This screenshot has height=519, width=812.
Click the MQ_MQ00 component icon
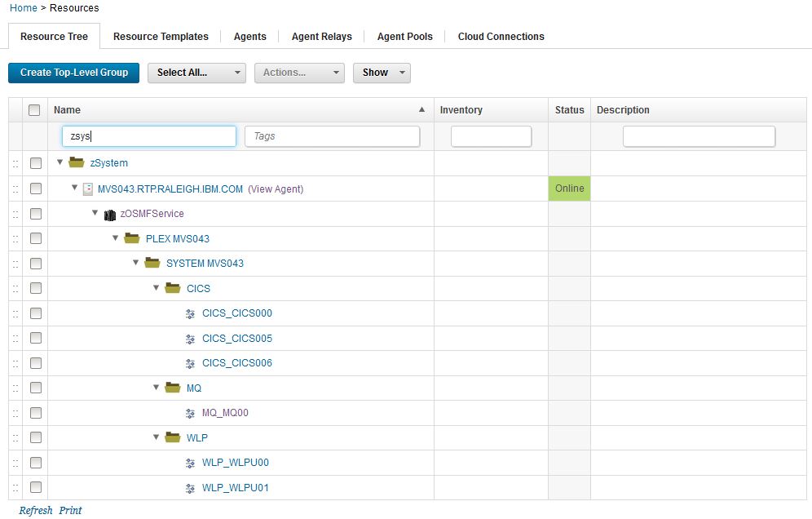pos(190,414)
